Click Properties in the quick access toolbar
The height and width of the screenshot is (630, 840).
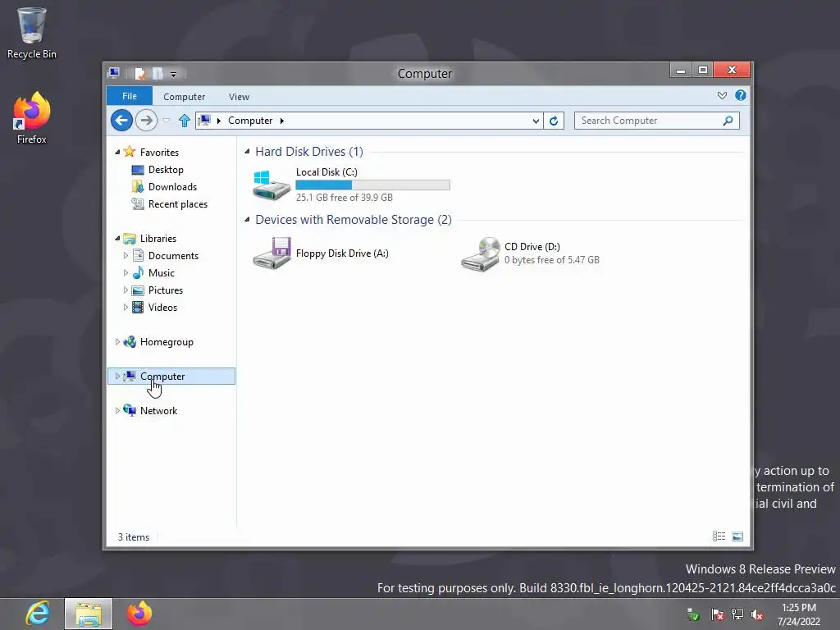tap(139, 73)
